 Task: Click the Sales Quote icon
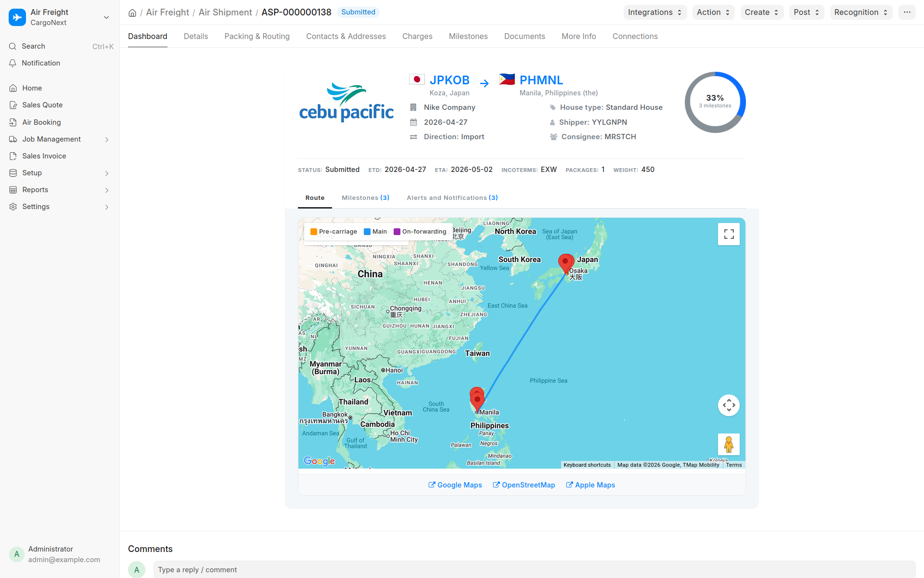pos(13,105)
